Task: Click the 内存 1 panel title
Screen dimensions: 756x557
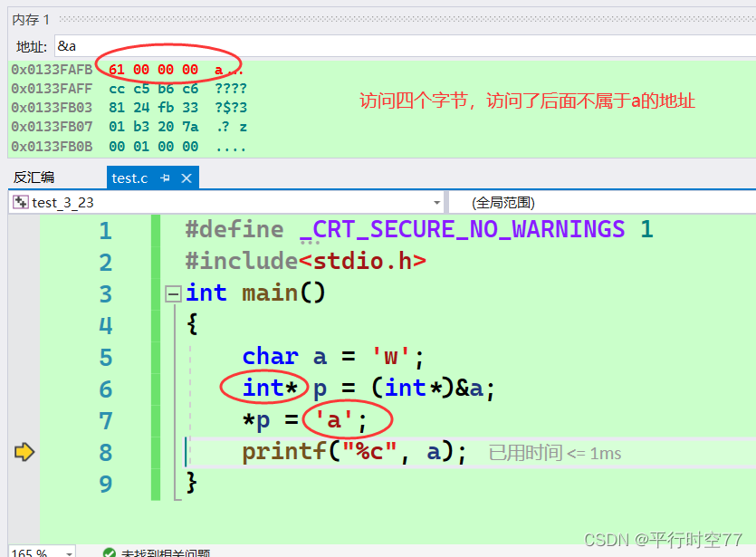Action: tap(31, 20)
